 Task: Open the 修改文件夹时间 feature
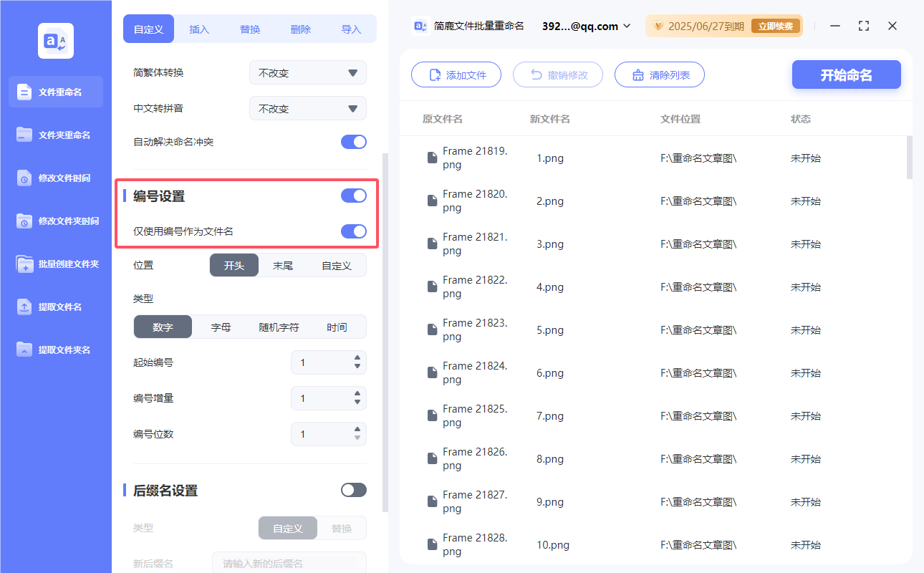[x=55, y=221]
